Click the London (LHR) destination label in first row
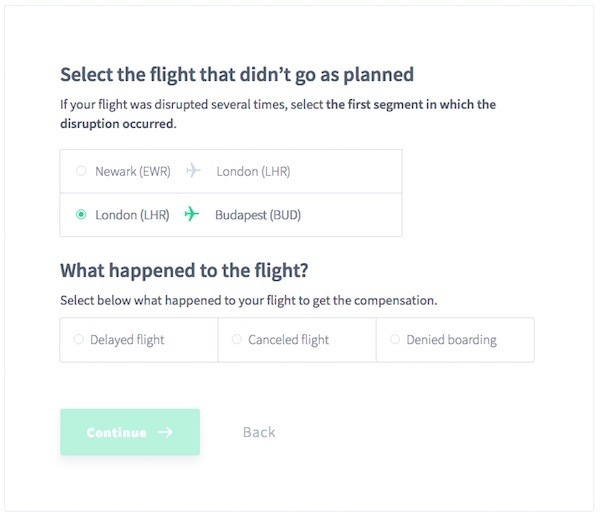This screenshot has width=600, height=520. [253, 171]
